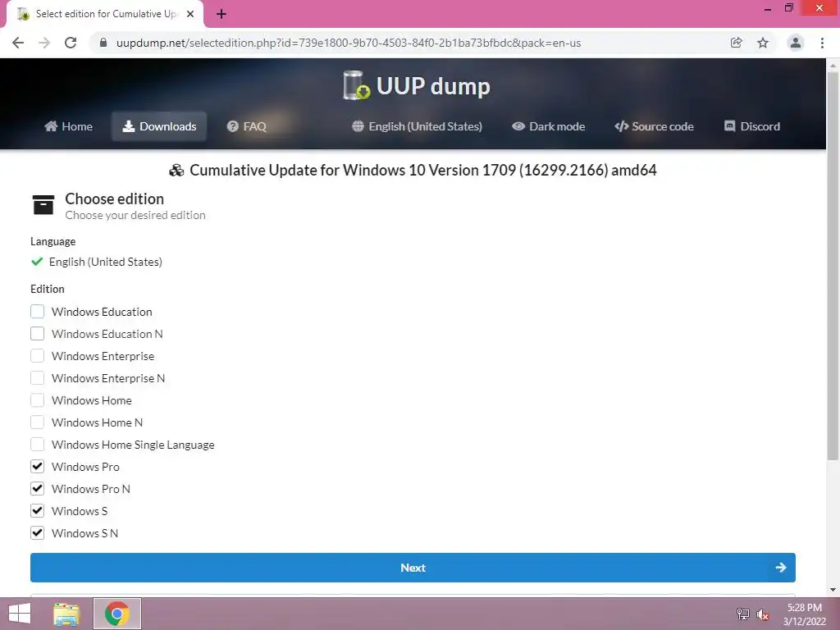Screen dimensions: 840x630
Task: Click the vertical page scrollbar thumb
Action: tap(833, 265)
